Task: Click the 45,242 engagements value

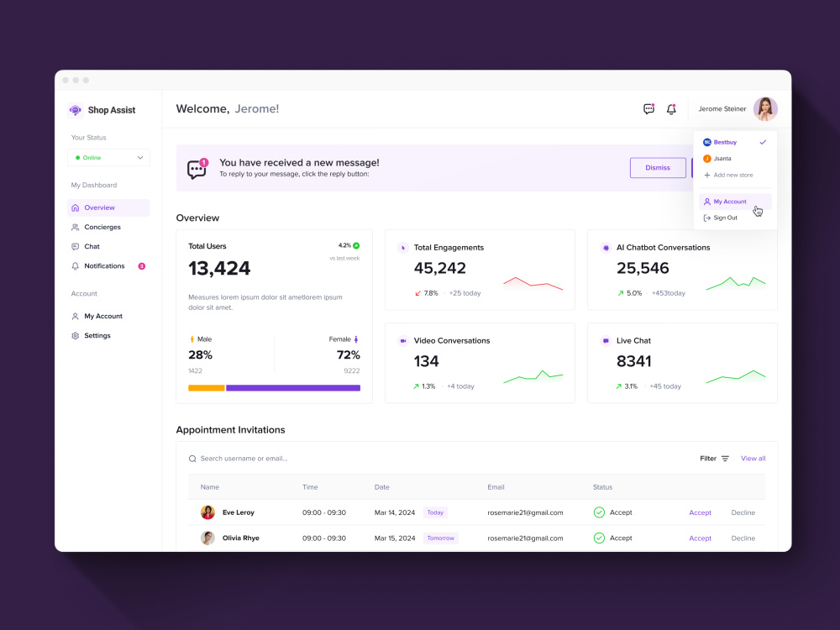Action: pyautogui.click(x=440, y=268)
